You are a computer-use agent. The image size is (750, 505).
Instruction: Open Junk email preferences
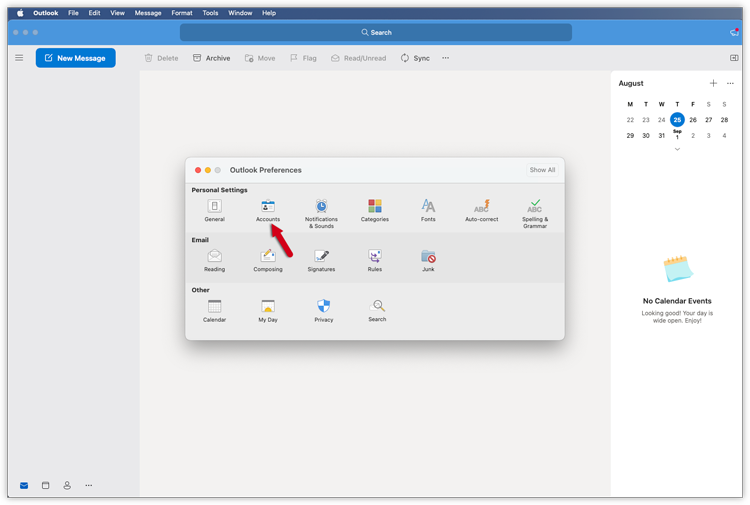(428, 258)
